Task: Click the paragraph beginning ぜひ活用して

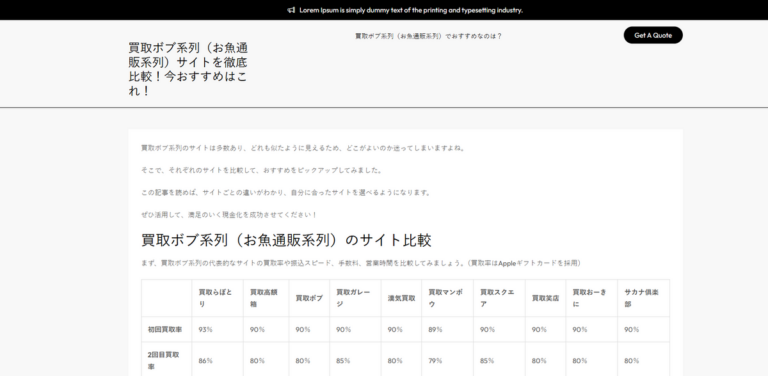Action: click(x=229, y=215)
